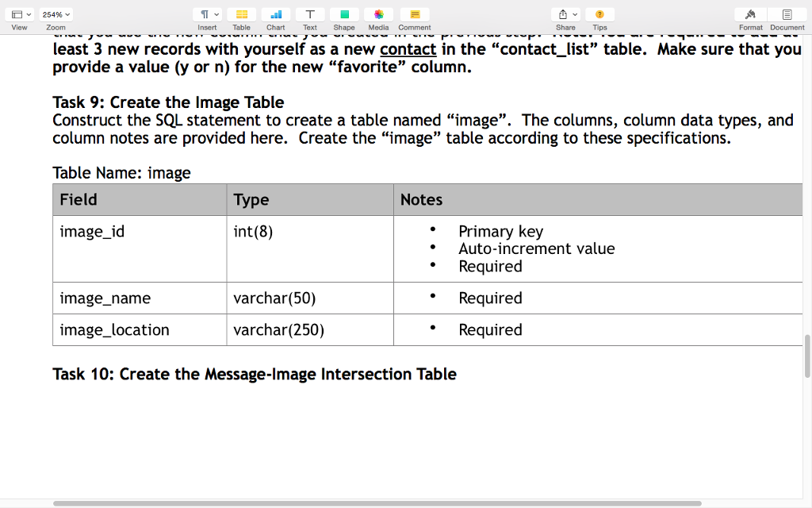Click the horizontal scrollbar at the bottom
Viewport: 812px width, 508px height.
[x=377, y=502]
